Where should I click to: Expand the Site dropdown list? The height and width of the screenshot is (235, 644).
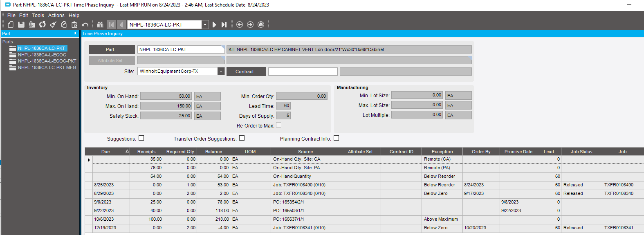(221, 71)
